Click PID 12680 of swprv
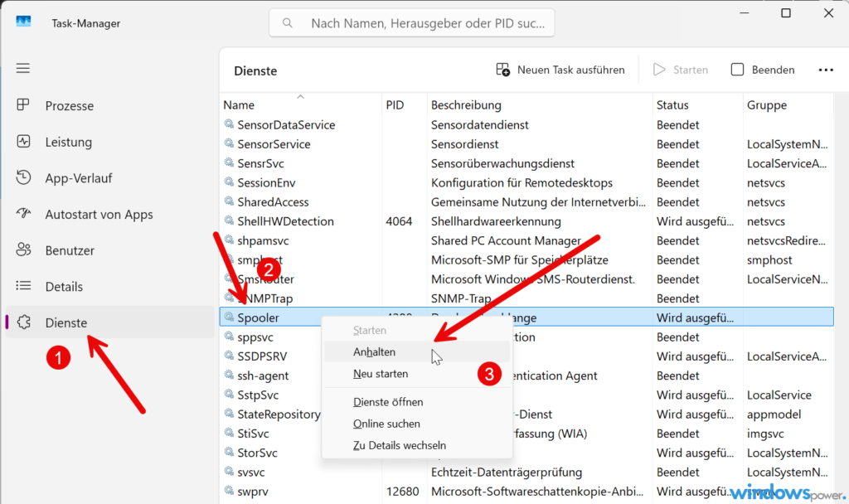The image size is (849, 504). [402, 491]
